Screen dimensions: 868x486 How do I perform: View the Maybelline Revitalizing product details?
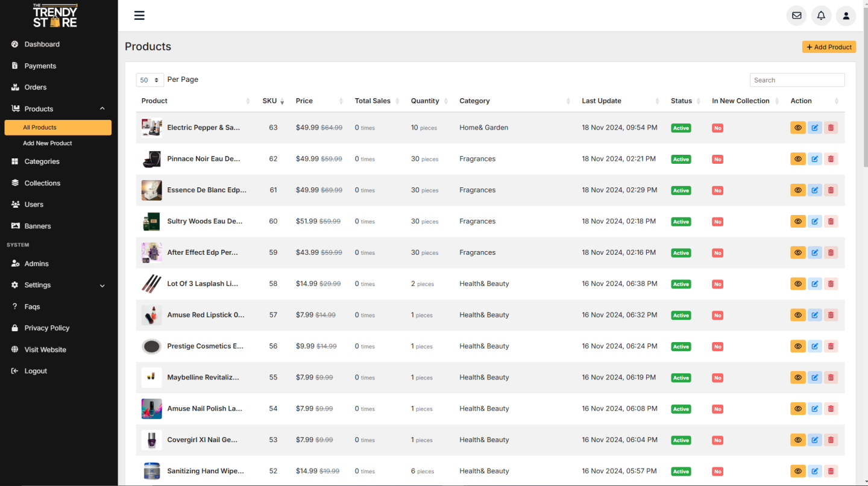point(797,378)
